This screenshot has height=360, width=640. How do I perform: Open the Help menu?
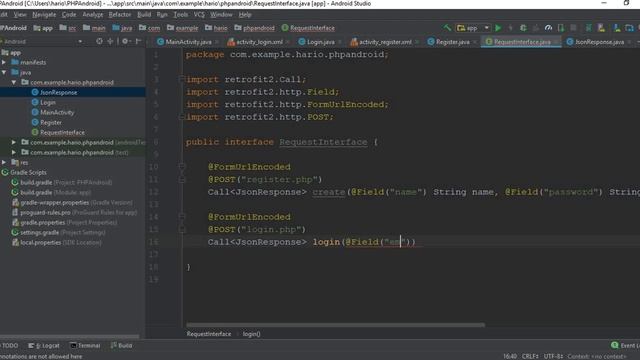(x=245, y=15)
